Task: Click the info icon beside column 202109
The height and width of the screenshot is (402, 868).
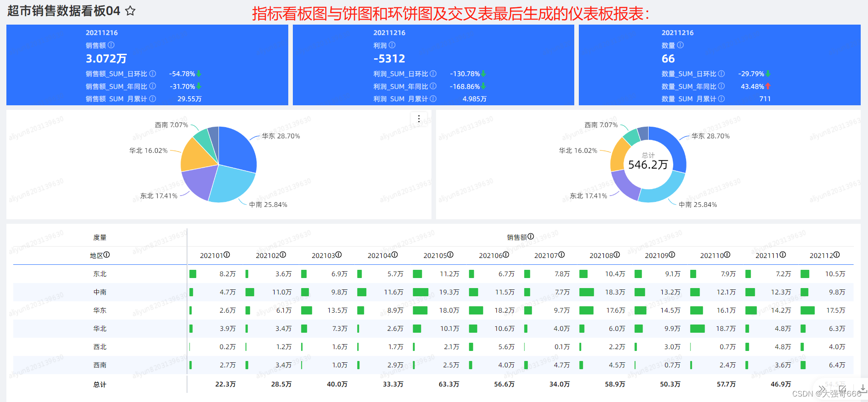Action: [672, 255]
